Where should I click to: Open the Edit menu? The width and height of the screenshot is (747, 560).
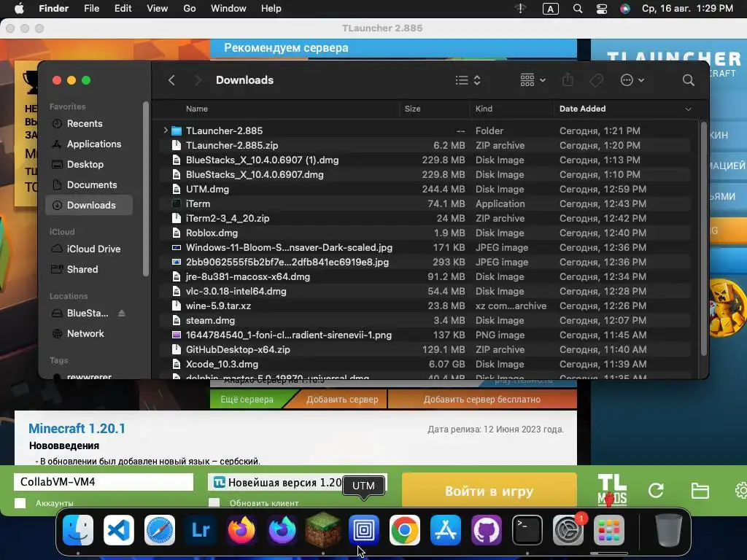(123, 9)
